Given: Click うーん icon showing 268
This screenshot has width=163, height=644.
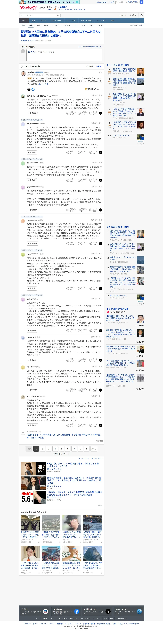Looking at the screenshot, I should [x=91, y=210].
